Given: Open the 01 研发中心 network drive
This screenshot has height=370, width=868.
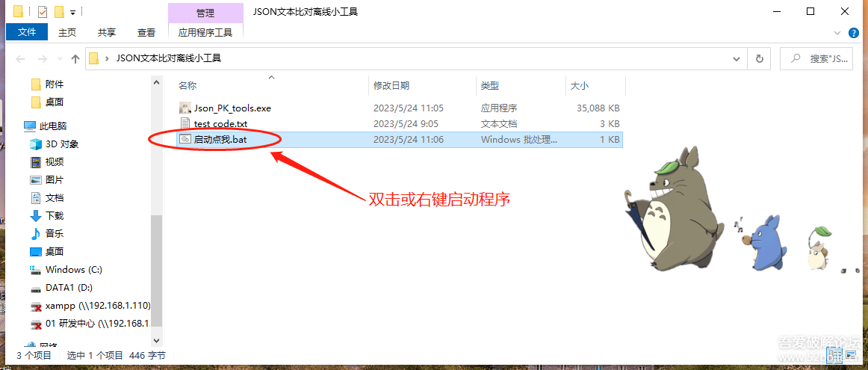Looking at the screenshot, I should [x=97, y=324].
